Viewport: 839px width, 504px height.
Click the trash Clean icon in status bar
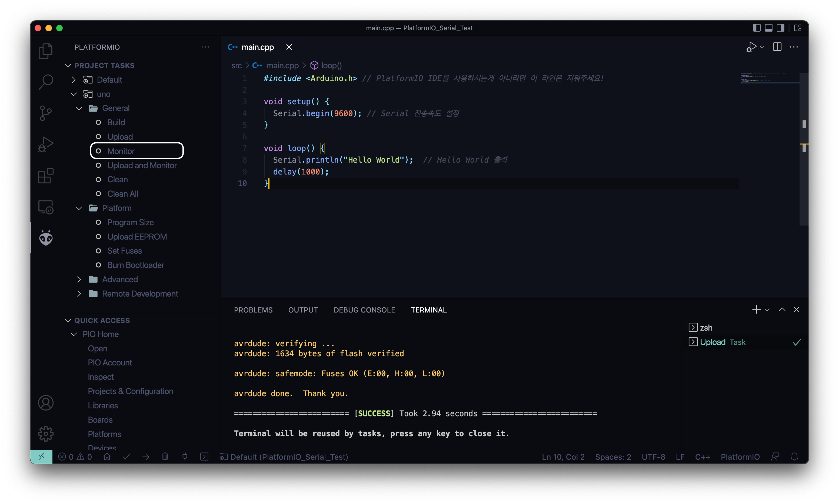pos(165,456)
